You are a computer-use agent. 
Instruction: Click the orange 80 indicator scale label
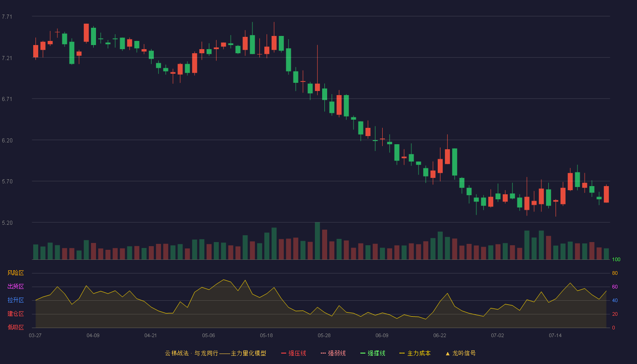(615, 273)
